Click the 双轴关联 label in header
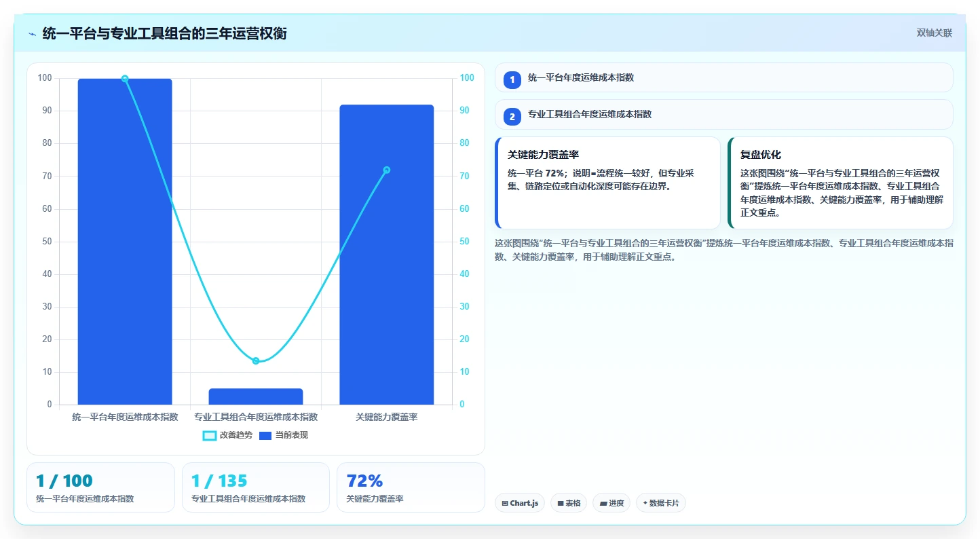980x539 pixels. [935, 33]
